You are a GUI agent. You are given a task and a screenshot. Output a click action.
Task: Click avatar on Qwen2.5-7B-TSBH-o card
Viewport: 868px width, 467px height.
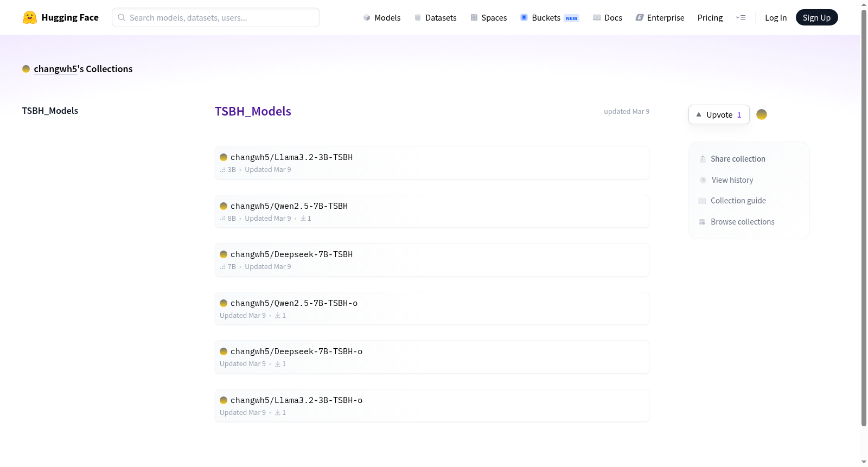click(x=224, y=303)
